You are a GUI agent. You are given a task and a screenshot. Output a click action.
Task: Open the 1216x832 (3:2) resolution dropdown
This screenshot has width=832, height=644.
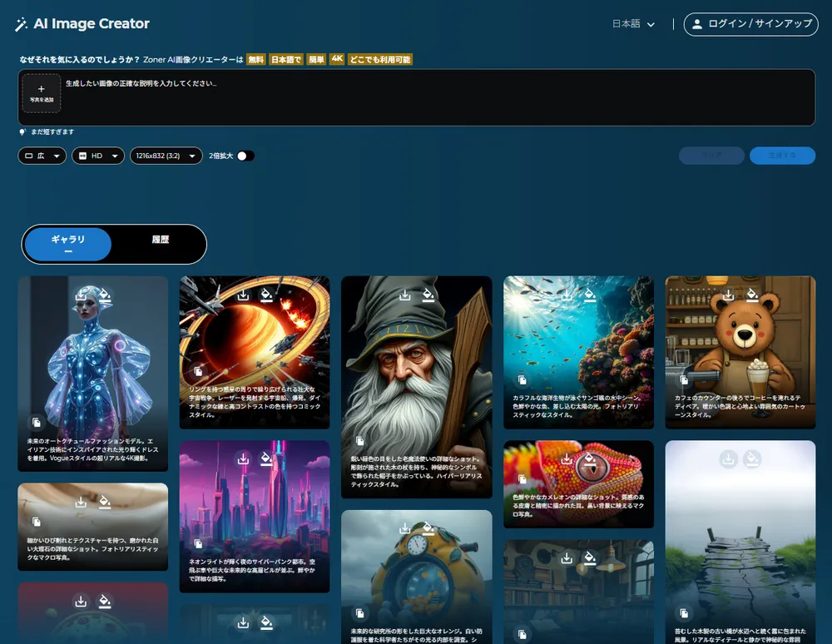166,156
